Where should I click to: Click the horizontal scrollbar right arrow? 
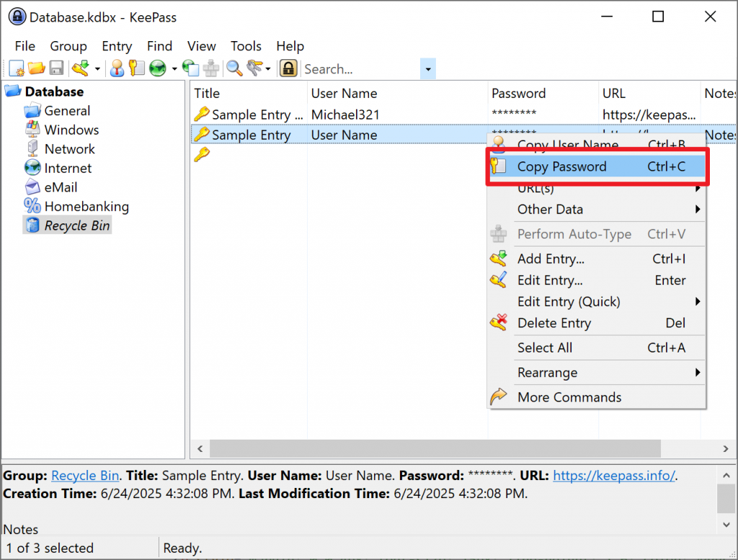coord(726,449)
